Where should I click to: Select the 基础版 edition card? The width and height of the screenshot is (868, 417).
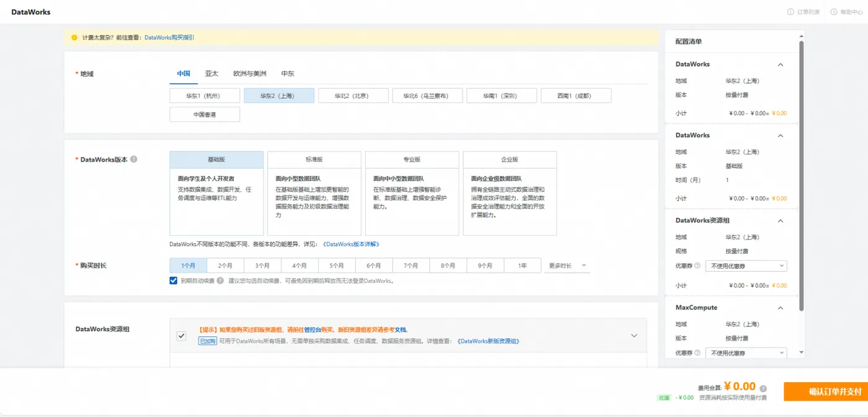pyautogui.click(x=216, y=193)
